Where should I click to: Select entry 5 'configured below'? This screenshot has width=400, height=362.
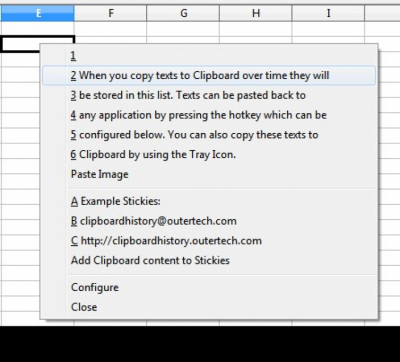tap(209, 135)
